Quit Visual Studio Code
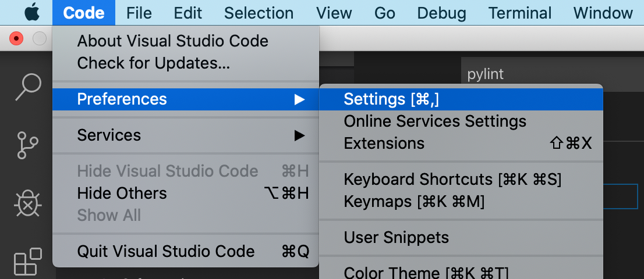The width and height of the screenshot is (644, 279). pyautogui.click(x=165, y=252)
